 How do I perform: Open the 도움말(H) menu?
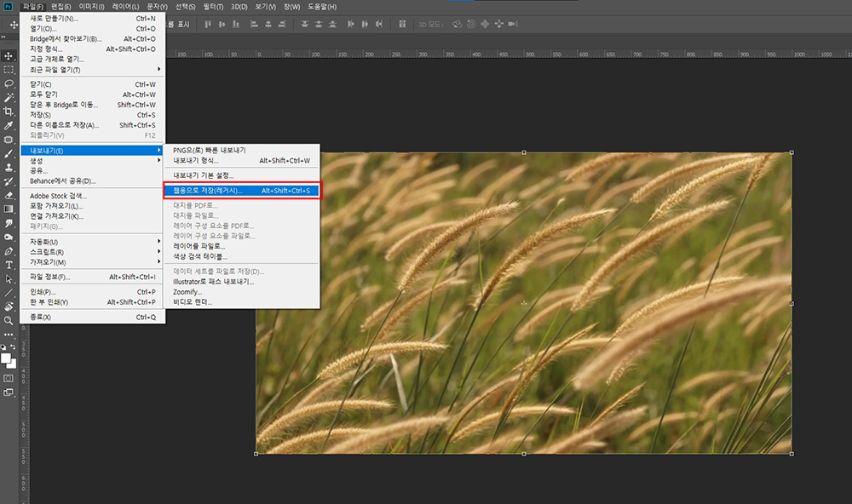click(322, 7)
